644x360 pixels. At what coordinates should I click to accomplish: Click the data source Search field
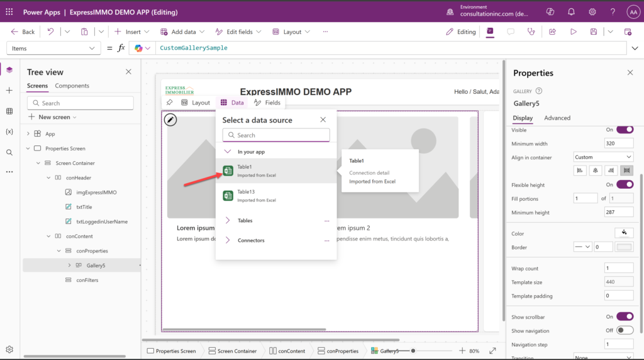[x=276, y=135]
